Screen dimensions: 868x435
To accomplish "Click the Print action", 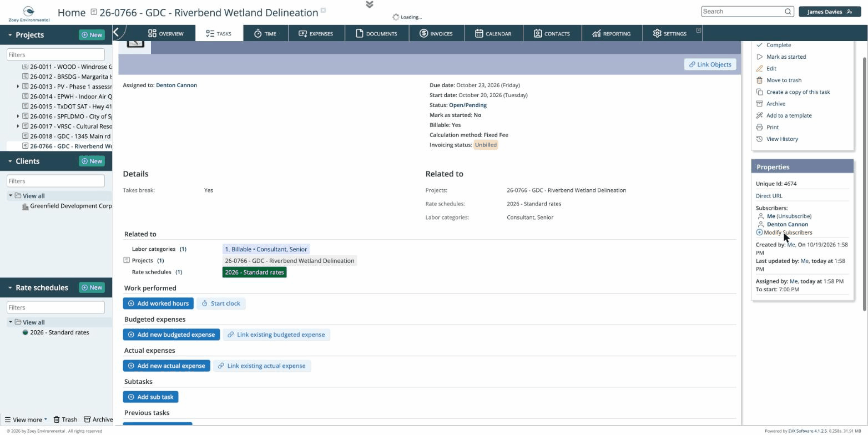I will [767, 127].
